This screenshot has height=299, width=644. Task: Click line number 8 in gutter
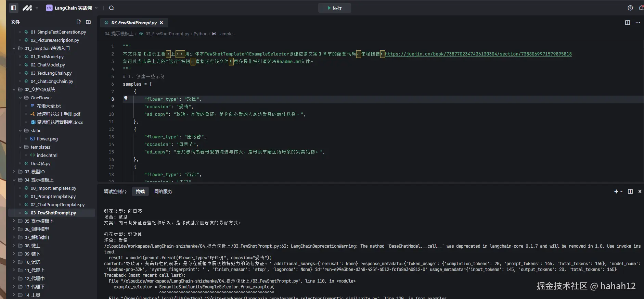pyautogui.click(x=113, y=99)
